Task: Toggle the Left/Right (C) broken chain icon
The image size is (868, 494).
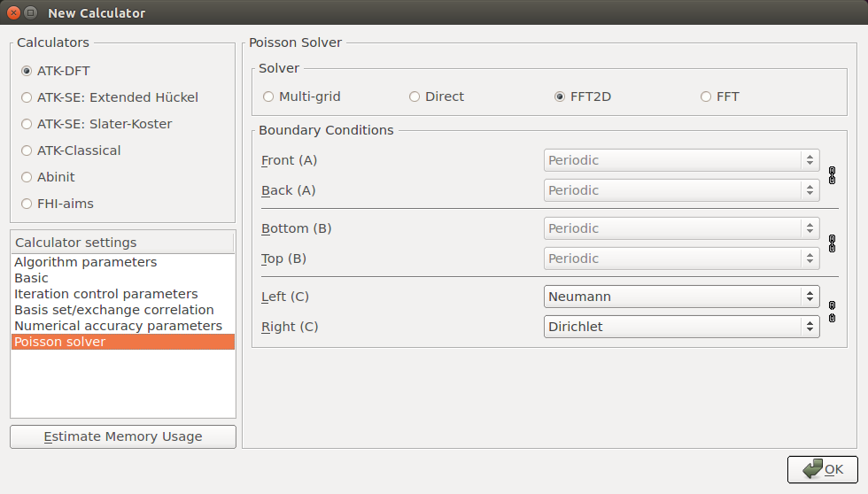Action: click(x=832, y=312)
